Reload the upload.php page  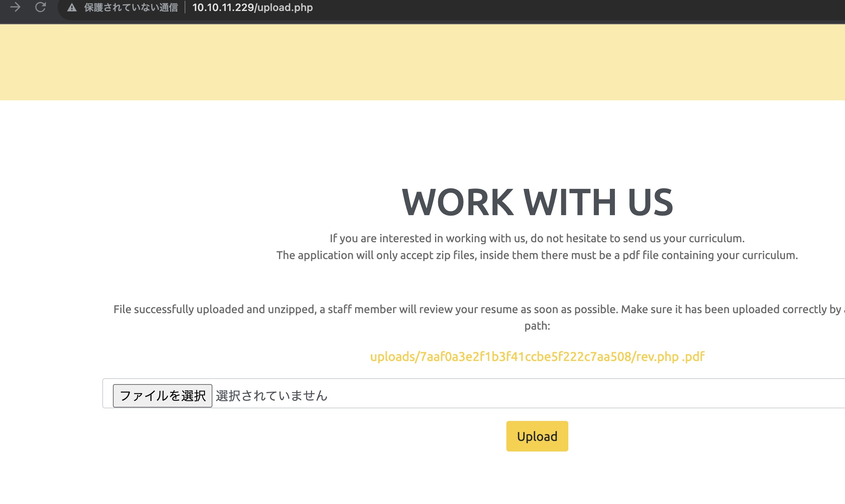coord(40,7)
